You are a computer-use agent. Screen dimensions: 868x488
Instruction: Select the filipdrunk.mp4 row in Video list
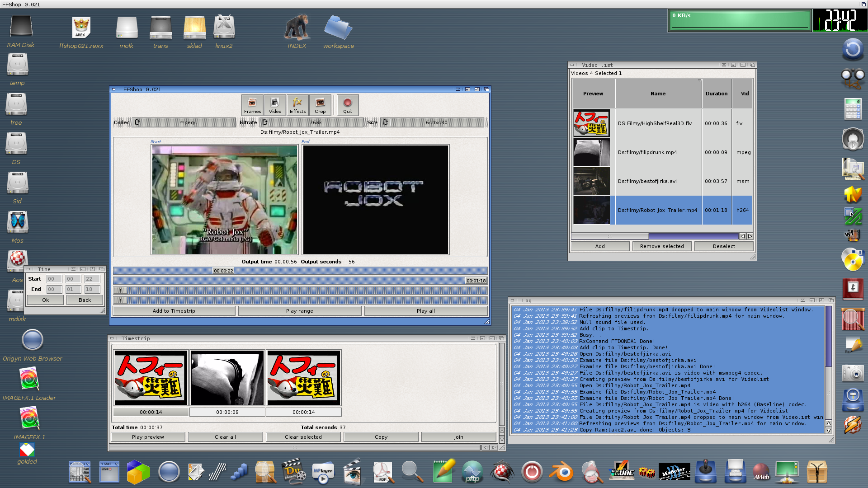pos(662,152)
